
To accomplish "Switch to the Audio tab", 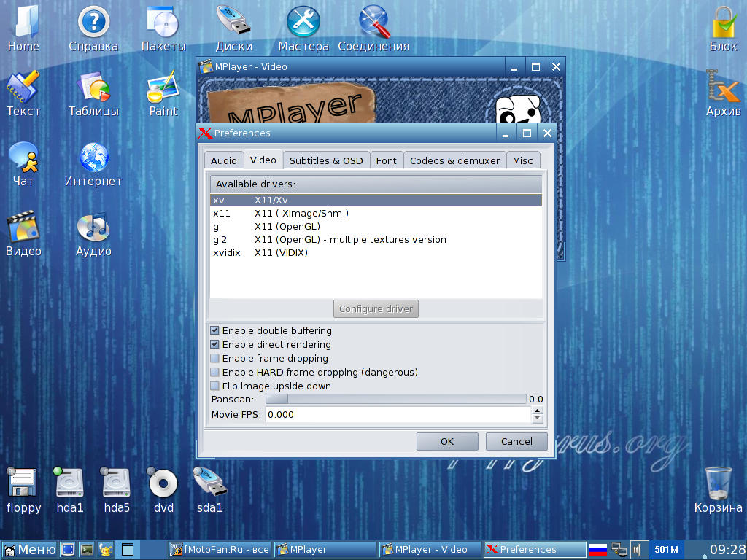I will pos(224,160).
